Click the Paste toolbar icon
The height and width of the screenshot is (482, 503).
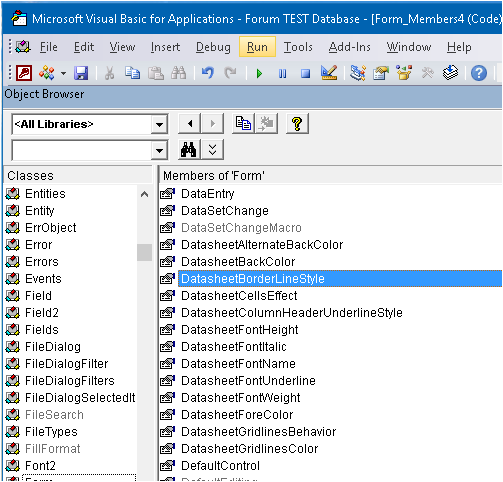156,73
